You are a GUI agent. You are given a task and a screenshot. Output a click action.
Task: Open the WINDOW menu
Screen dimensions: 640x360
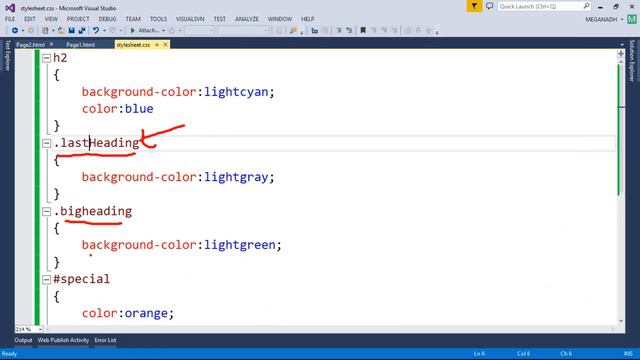[x=280, y=19]
